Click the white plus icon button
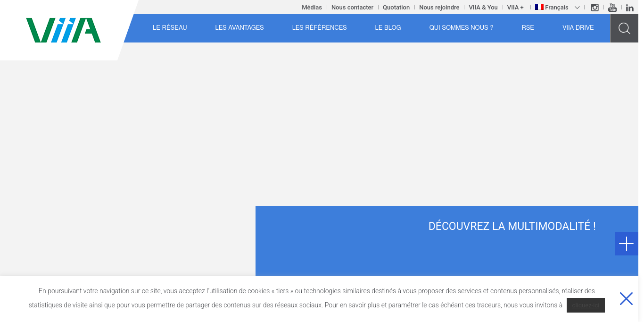 [x=626, y=244]
